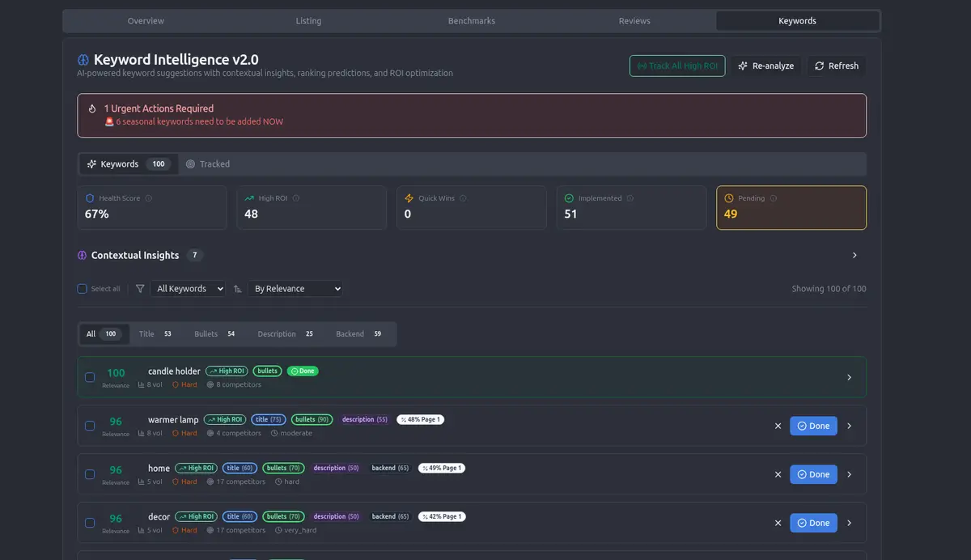Click the Implemented checkmark icon
Screen dimensions: 971x560
click(x=568, y=197)
